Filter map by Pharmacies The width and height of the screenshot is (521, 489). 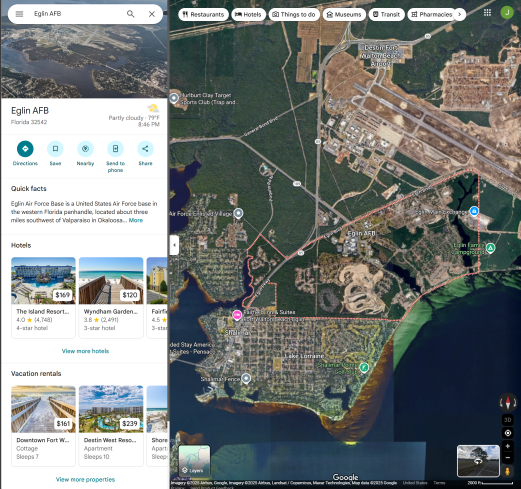[x=432, y=14]
